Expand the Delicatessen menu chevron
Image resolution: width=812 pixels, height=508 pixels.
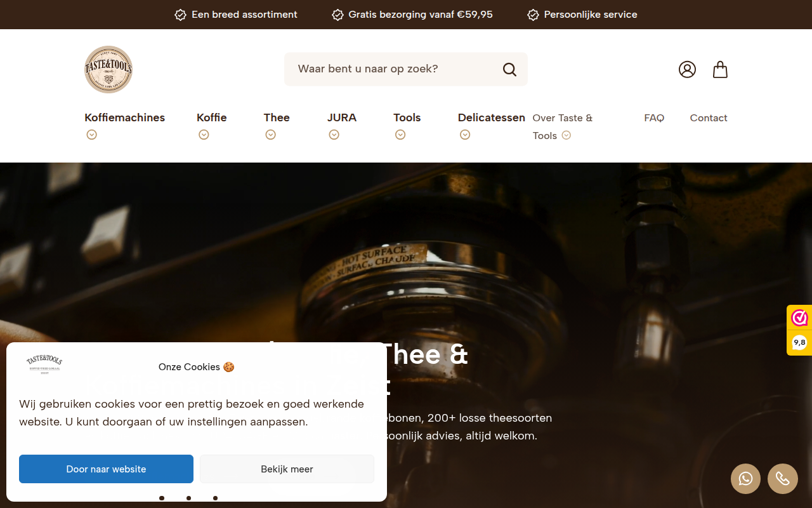pos(465,135)
